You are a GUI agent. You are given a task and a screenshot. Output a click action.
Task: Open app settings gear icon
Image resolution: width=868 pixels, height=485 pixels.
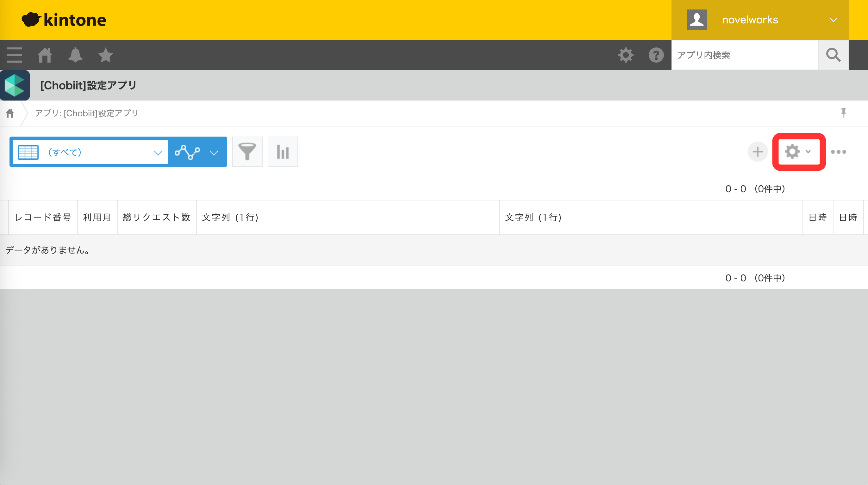coord(792,152)
